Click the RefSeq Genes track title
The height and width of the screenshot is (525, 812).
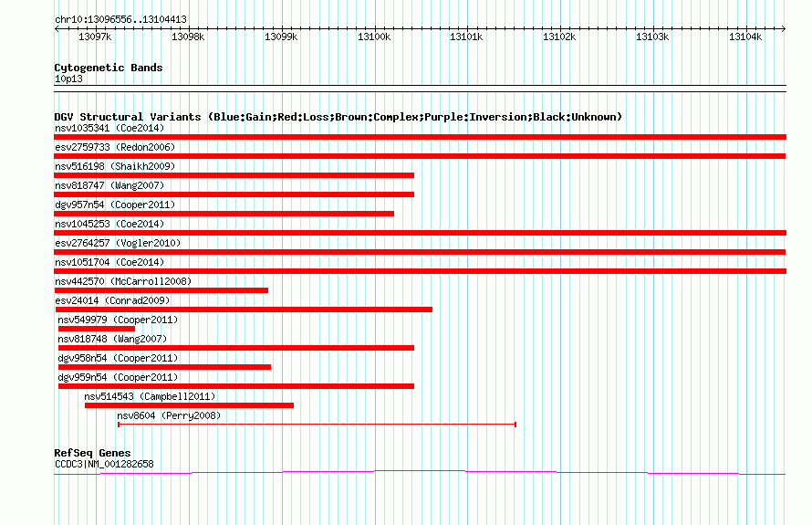pyautogui.click(x=92, y=453)
